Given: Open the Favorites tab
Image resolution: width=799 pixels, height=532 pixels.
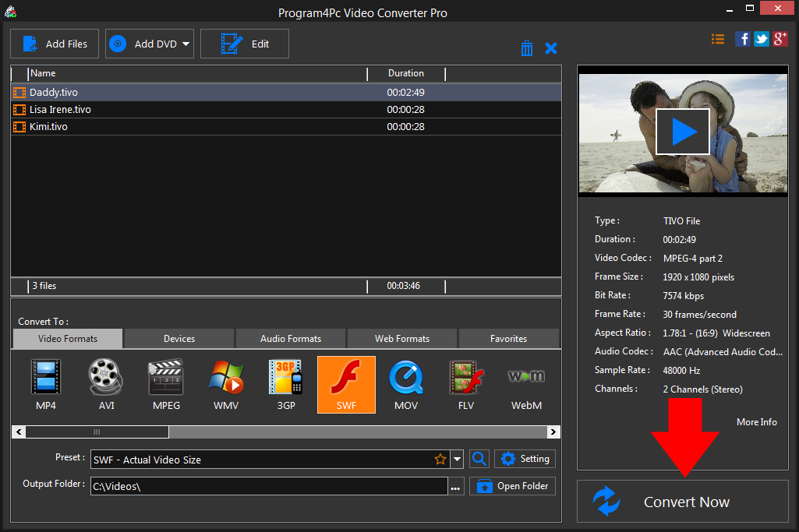Looking at the screenshot, I should (508, 339).
